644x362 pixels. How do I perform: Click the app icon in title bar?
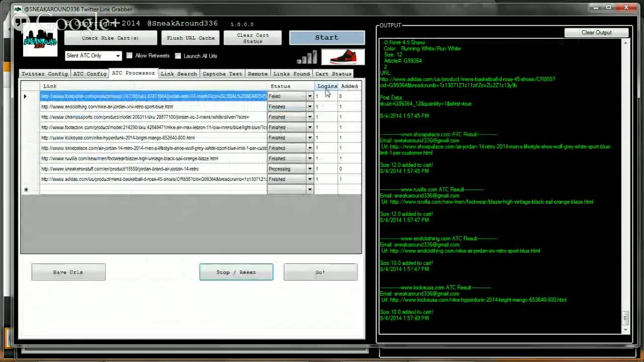pos(18,9)
